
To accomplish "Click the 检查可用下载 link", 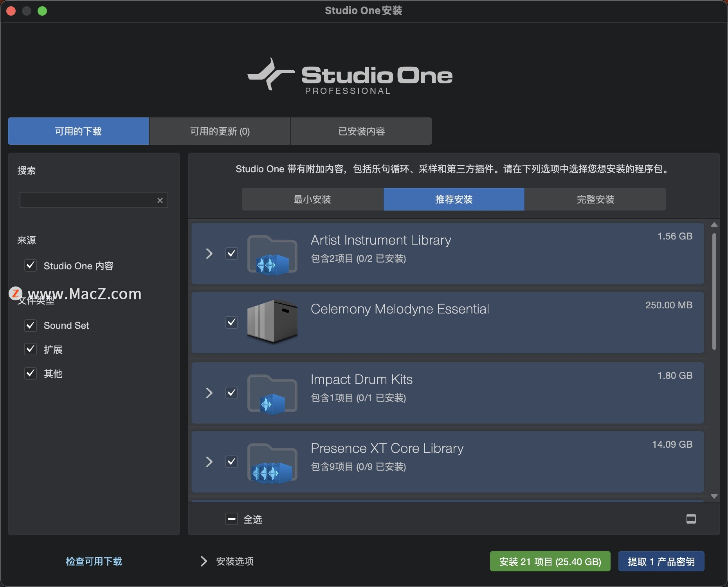I will click(x=94, y=561).
